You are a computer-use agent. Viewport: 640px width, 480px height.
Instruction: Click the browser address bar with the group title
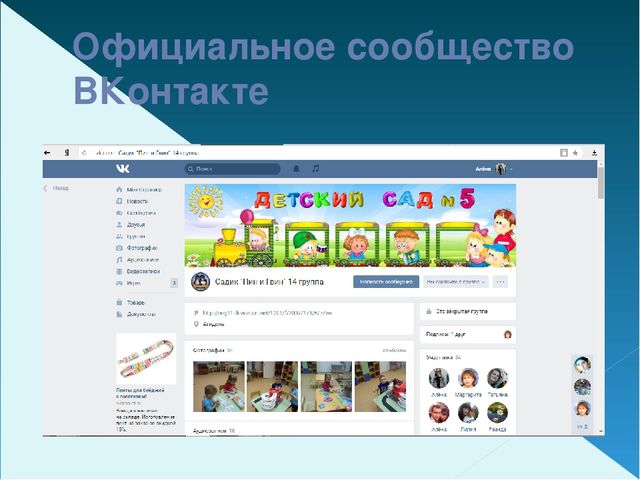(x=318, y=153)
